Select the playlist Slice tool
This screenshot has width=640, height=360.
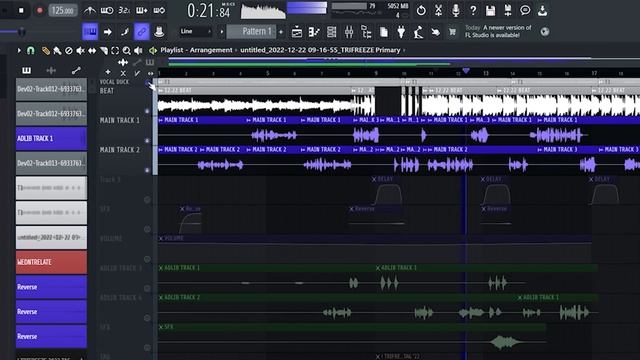(x=104, y=50)
